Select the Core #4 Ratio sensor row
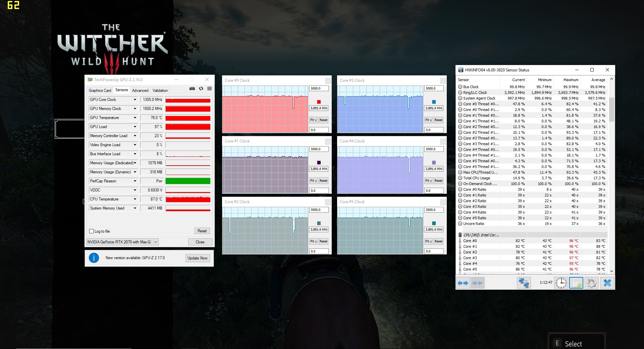The width and height of the screenshot is (644, 349). point(533,212)
